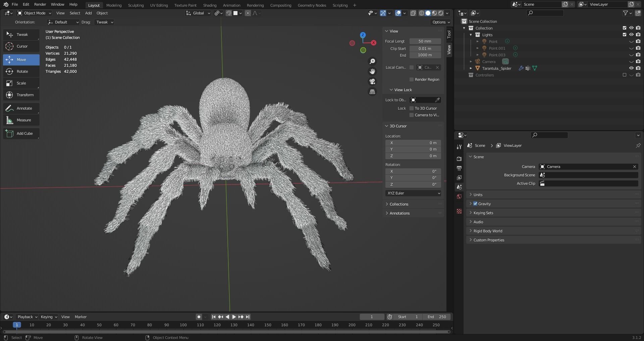Open Output properties tab icon
This screenshot has height=341, width=644.
coord(459,168)
